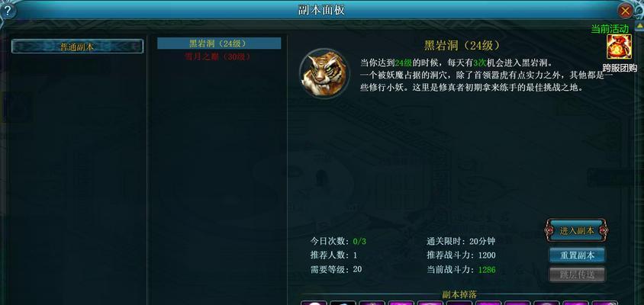Open help via the question mark icon

[8, 11]
